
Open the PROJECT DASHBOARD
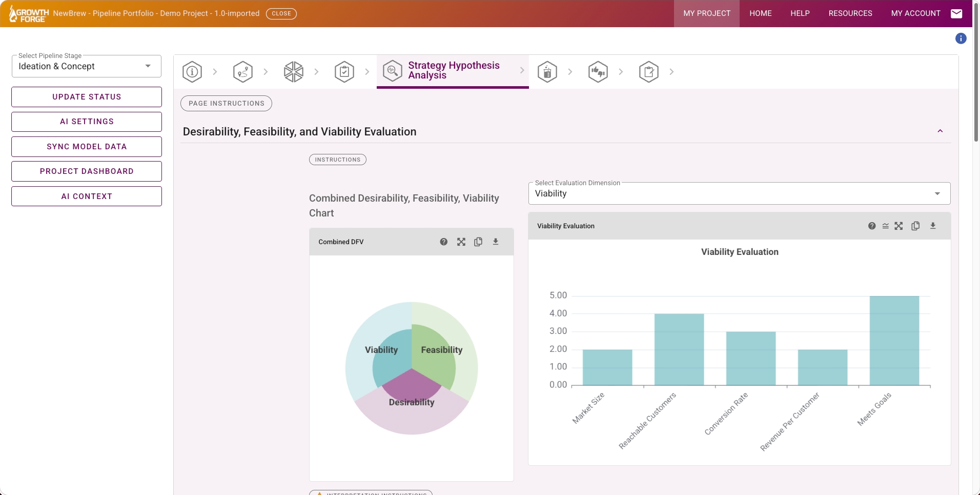[87, 171]
